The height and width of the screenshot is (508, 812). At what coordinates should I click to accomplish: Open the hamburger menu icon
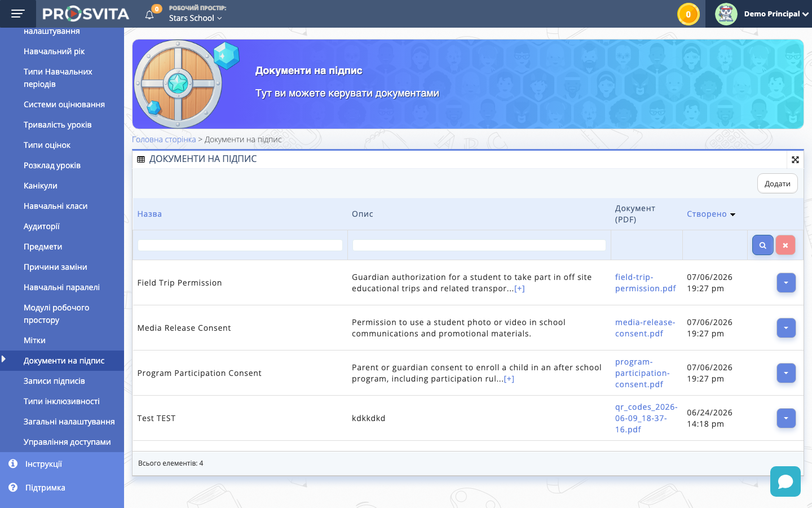pos(18,14)
